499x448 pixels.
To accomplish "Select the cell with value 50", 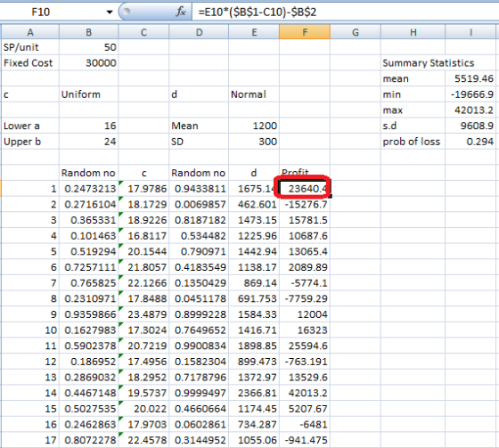I will click(x=88, y=47).
